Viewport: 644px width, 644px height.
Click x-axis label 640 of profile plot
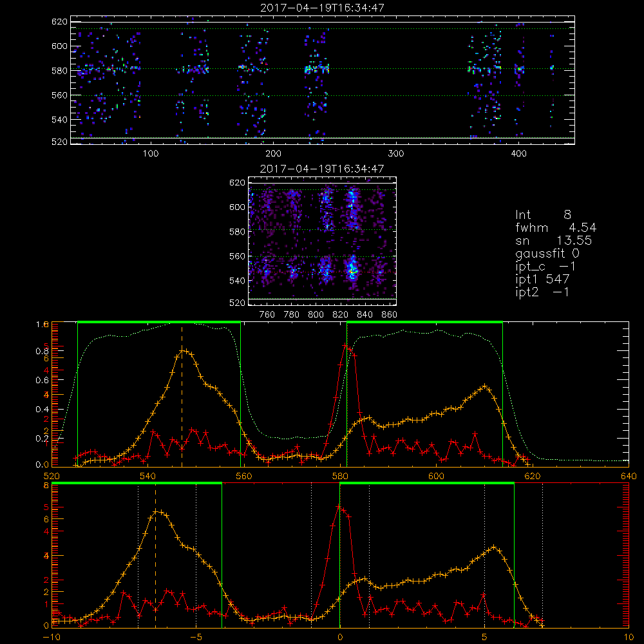[x=629, y=476]
